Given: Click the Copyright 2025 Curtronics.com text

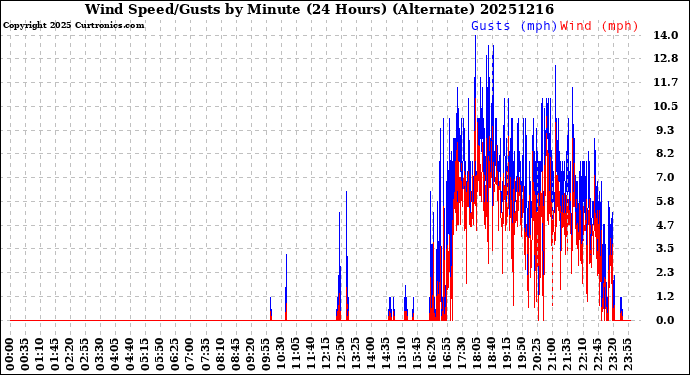Looking at the screenshot, I should click(x=73, y=25).
